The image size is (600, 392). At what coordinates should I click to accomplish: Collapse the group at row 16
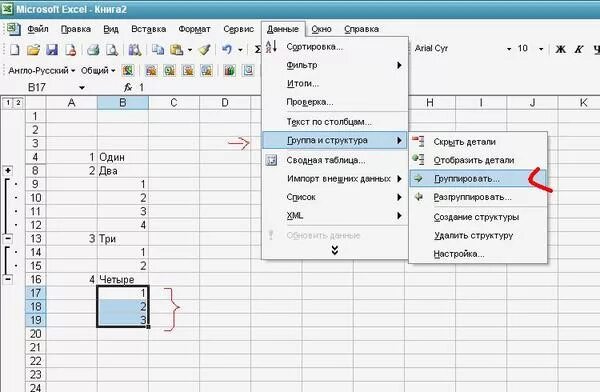pos(8,279)
